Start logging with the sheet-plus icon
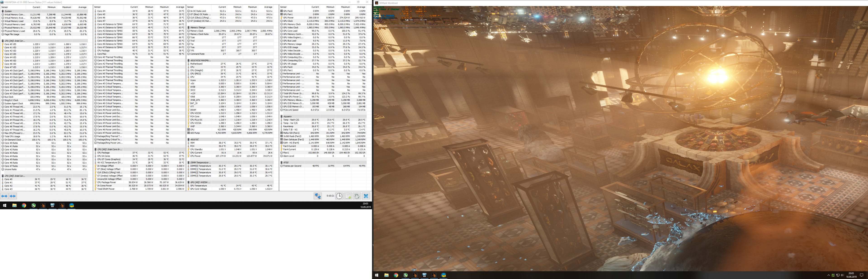868x279 pixels. point(348,196)
